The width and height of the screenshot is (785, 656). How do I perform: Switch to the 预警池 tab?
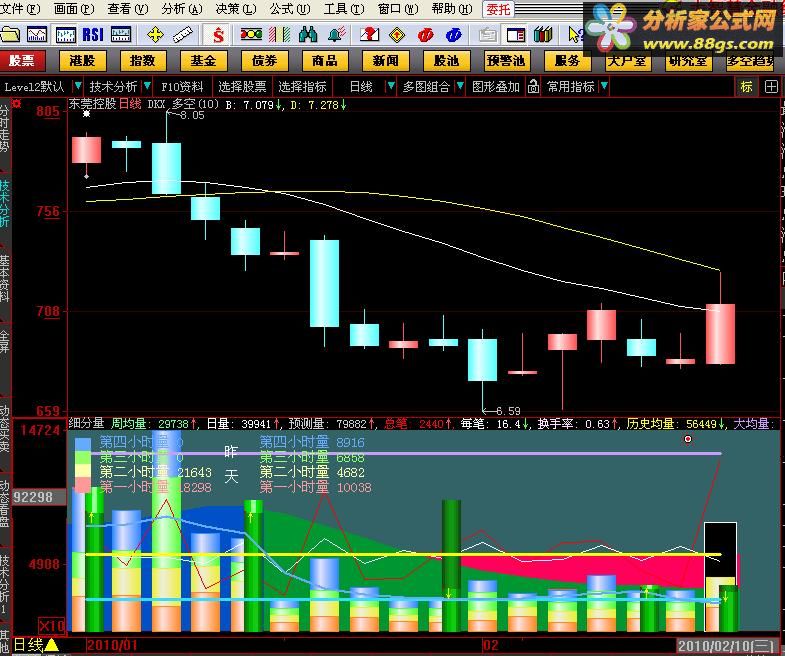pyautogui.click(x=507, y=61)
